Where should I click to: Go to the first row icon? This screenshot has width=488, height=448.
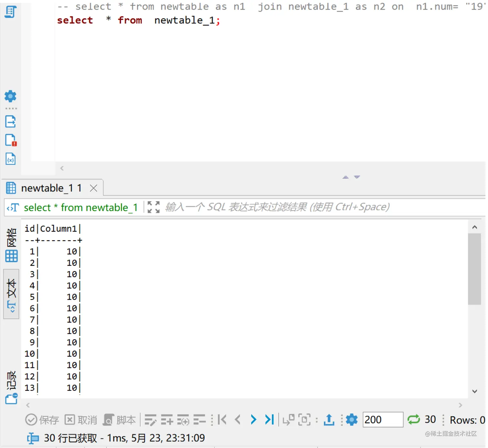tap(222, 420)
